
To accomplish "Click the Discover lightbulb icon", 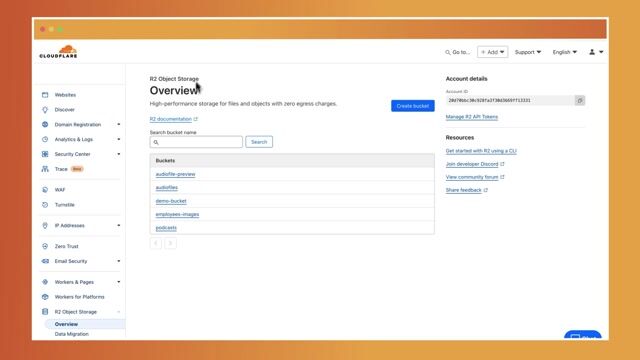I will pyautogui.click(x=45, y=109).
